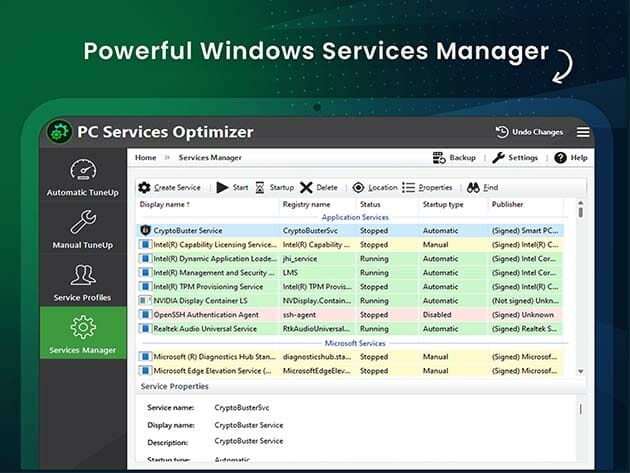Sort by the Display name column

click(x=164, y=205)
